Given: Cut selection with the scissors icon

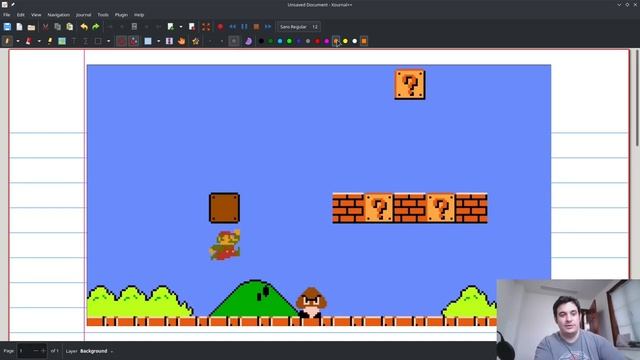Looking at the screenshot, I should point(45,27).
